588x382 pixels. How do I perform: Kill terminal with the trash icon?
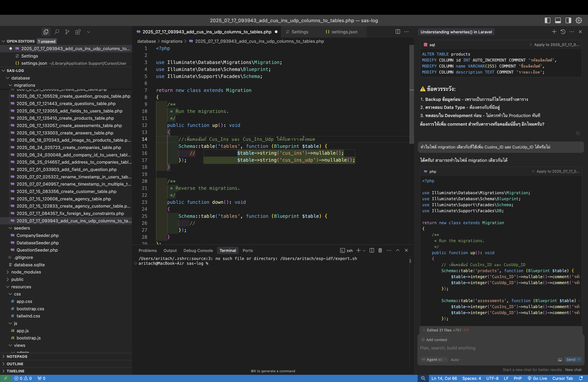(x=380, y=250)
